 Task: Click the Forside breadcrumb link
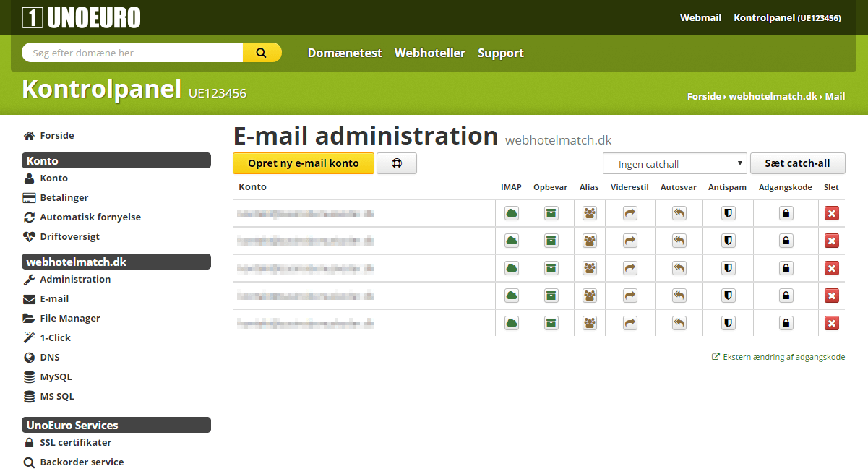(x=704, y=96)
